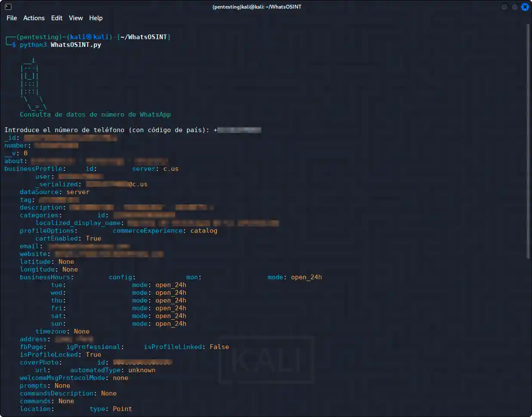Image resolution: width=532 pixels, height=417 pixels.
Task: Click the 'cartEnabled: True' line
Action: tap(68, 238)
